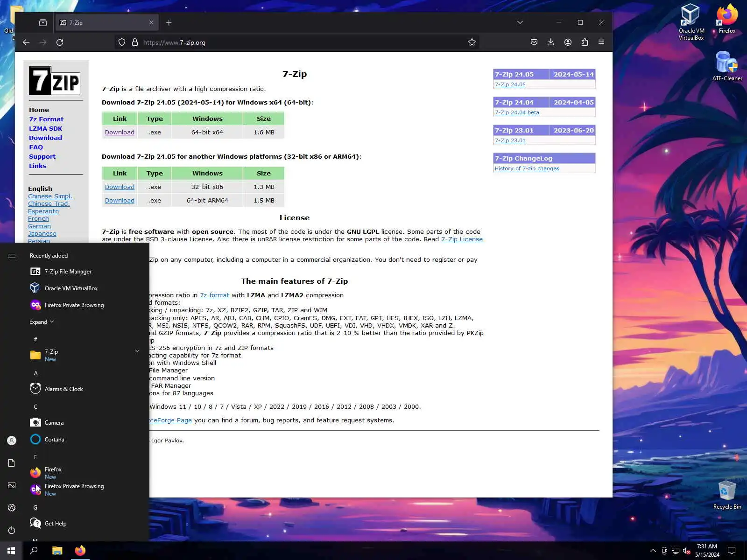The height and width of the screenshot is (560, 747).
Task: Open the LZMA SDK page
Action: 45,129
